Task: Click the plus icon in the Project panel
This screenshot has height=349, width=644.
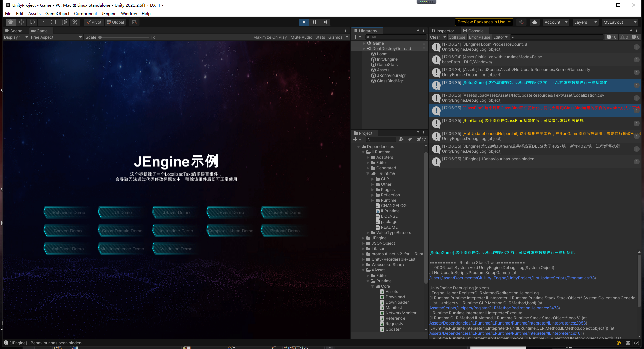Action: click(x=355, y=139)
